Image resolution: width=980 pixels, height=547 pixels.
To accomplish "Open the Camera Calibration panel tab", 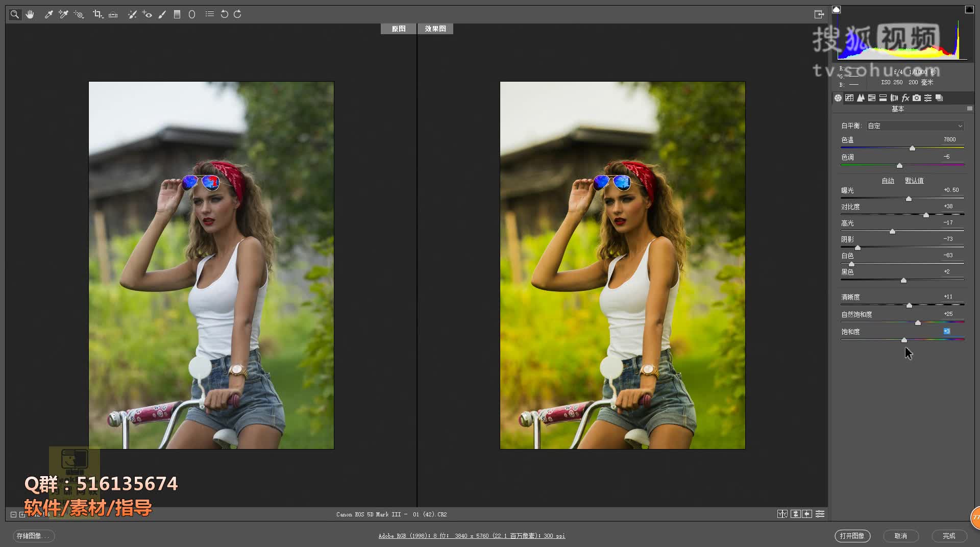I will [917, 98].
